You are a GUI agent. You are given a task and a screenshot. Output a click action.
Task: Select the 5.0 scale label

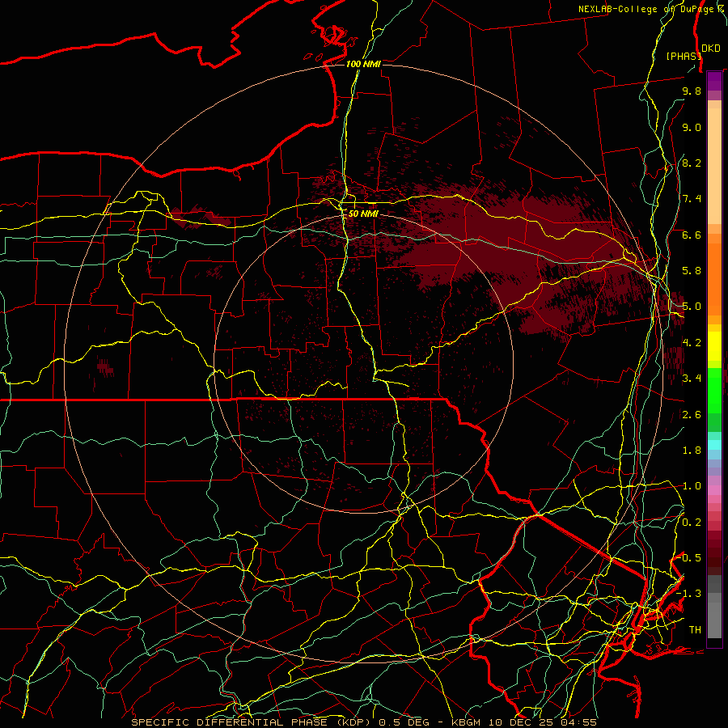tap(692, 307)
